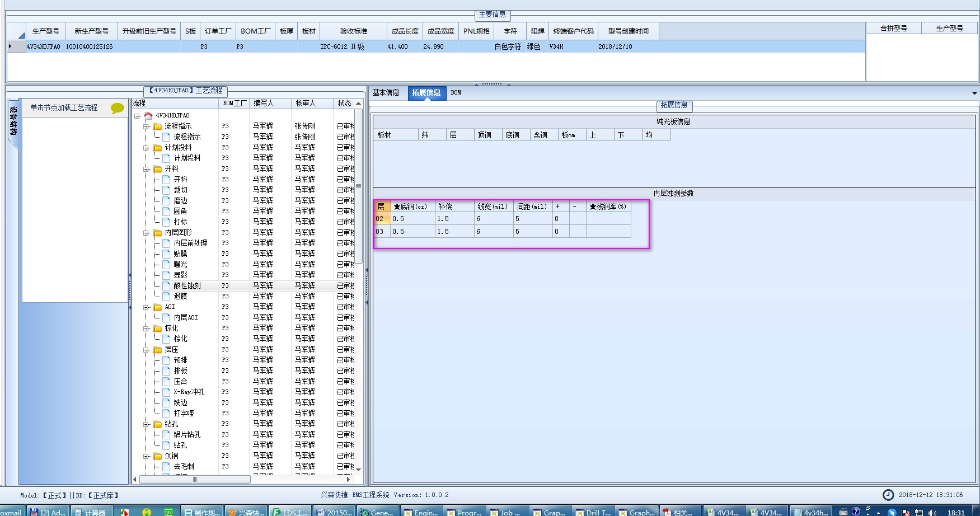Collapse the 流程指示 folder node
980x516 pixels.
tap(146, 126)
